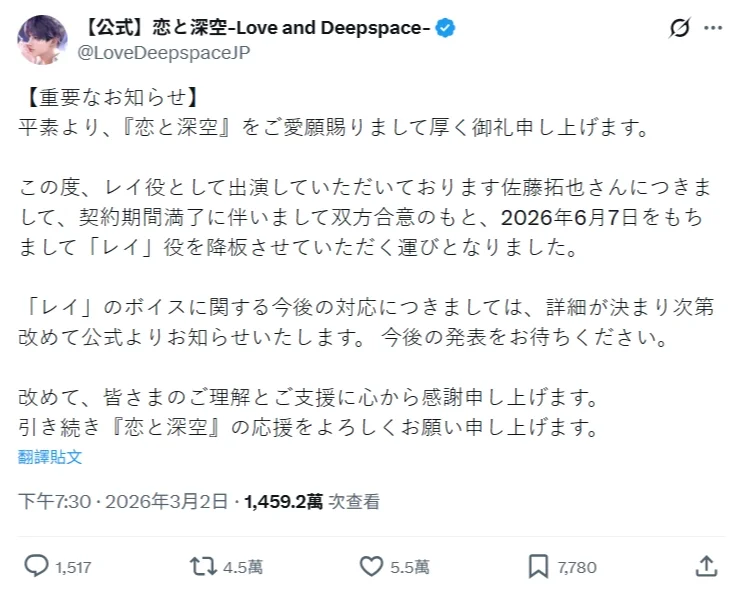Open the account's profile avatar
The image size is (745, 590).
pyautogui.click(x=42, y=40)
